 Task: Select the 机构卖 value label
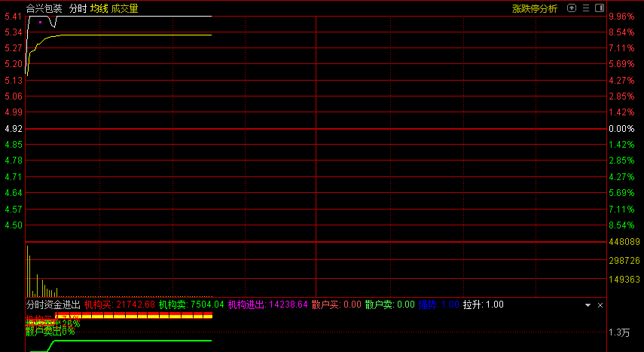tap(191, 305)
